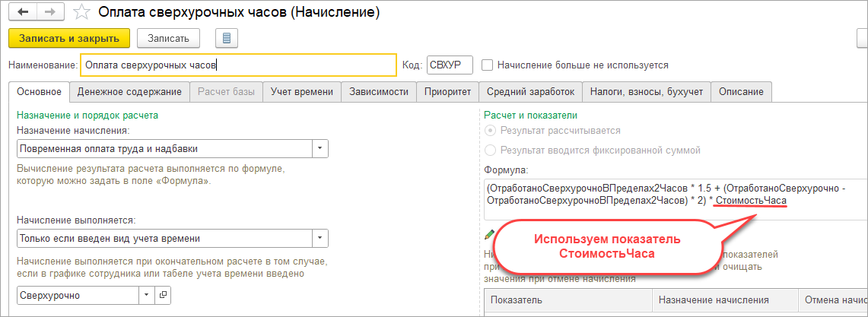Click the 'Код' input field
Image resolution: width=868 pixels, height=317 pixels.
point(450,65)
